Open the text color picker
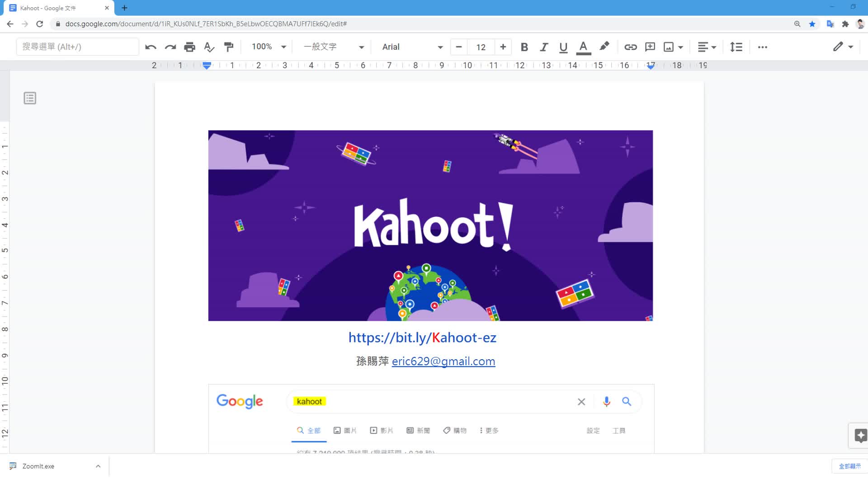 click(x=584, y=47)
